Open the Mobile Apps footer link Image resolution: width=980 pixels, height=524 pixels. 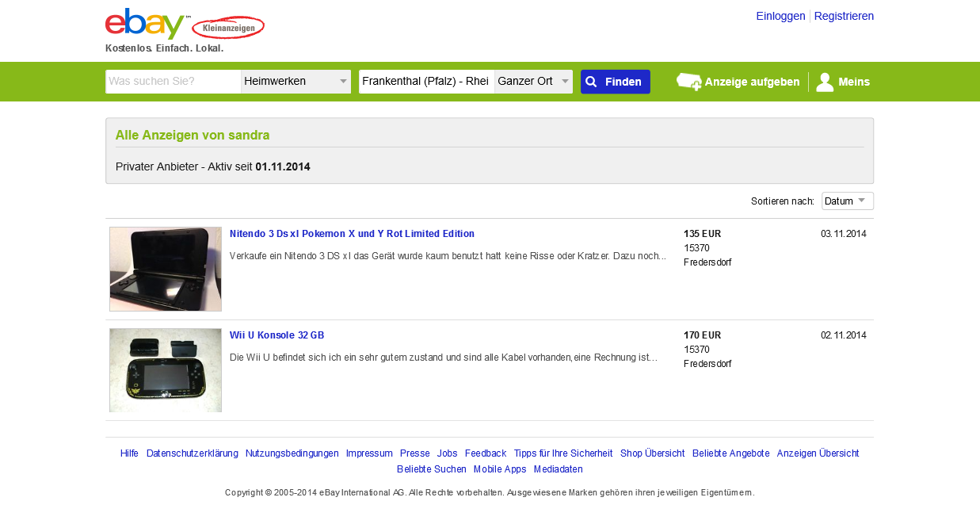500,469
